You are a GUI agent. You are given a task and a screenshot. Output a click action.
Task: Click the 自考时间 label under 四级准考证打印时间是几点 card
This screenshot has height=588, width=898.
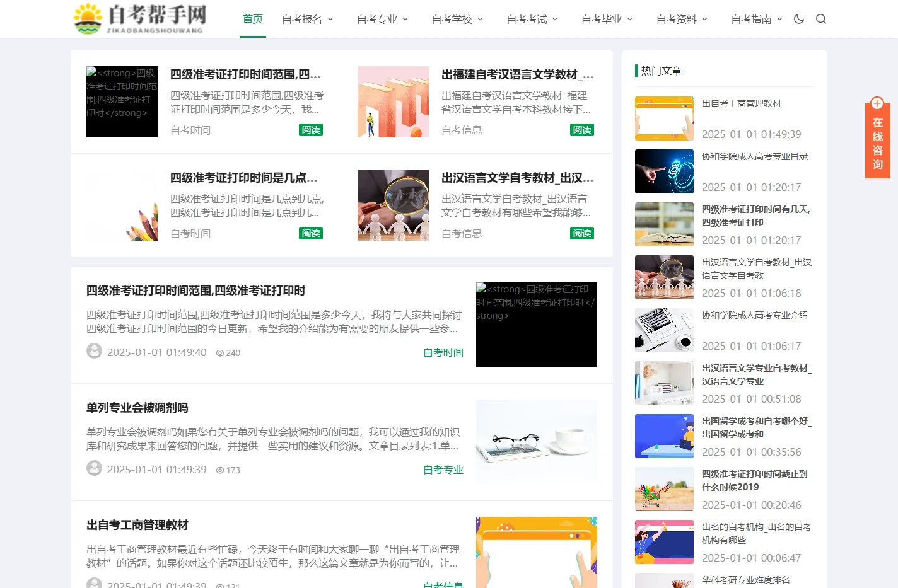pyautogui.click(x=190, y=233)
